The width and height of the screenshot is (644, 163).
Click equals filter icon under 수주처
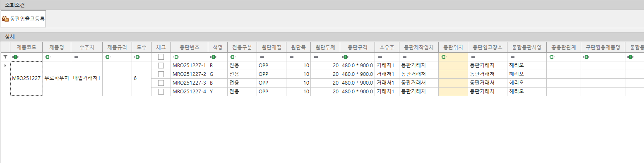coord(76,57)
